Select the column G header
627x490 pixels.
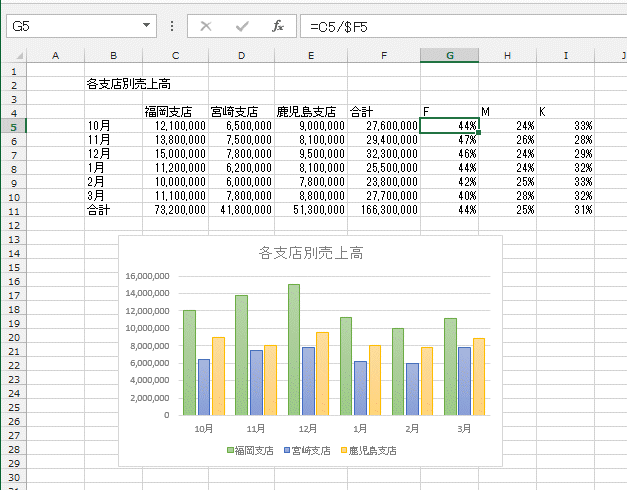[449, 55]
